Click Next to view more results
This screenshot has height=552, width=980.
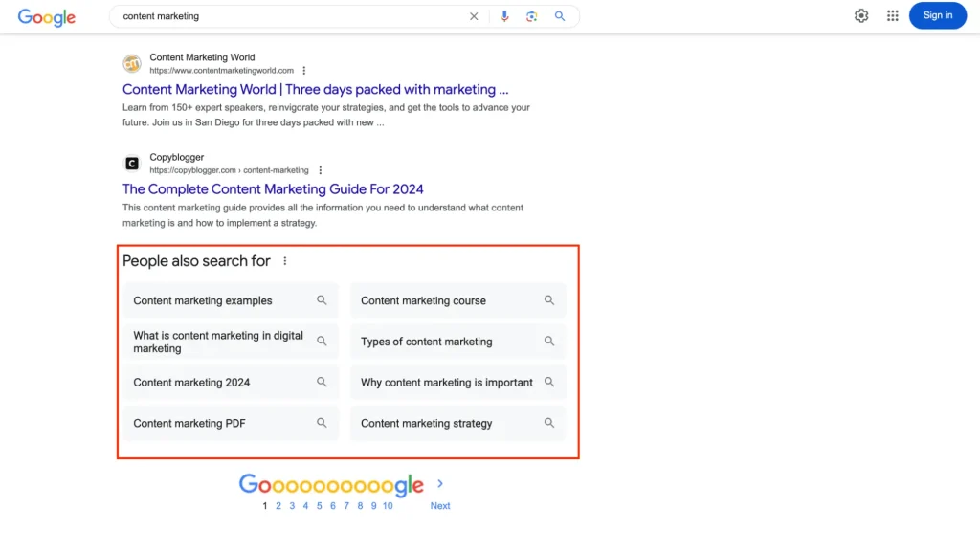click(439, 505)
